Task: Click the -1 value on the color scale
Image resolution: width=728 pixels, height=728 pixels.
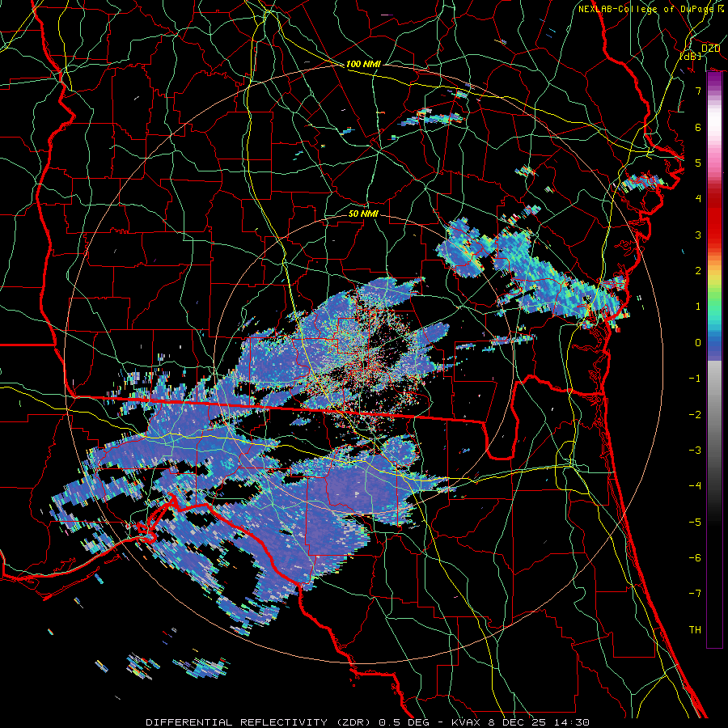Action: [695, 379]
